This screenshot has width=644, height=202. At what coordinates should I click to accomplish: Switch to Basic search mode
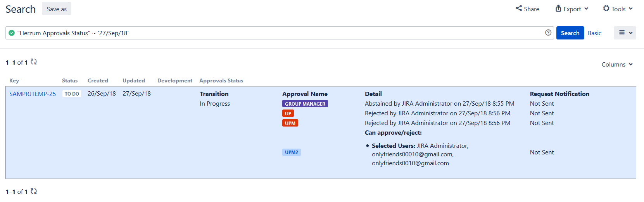pyautogui.click(x=594, y=33)
